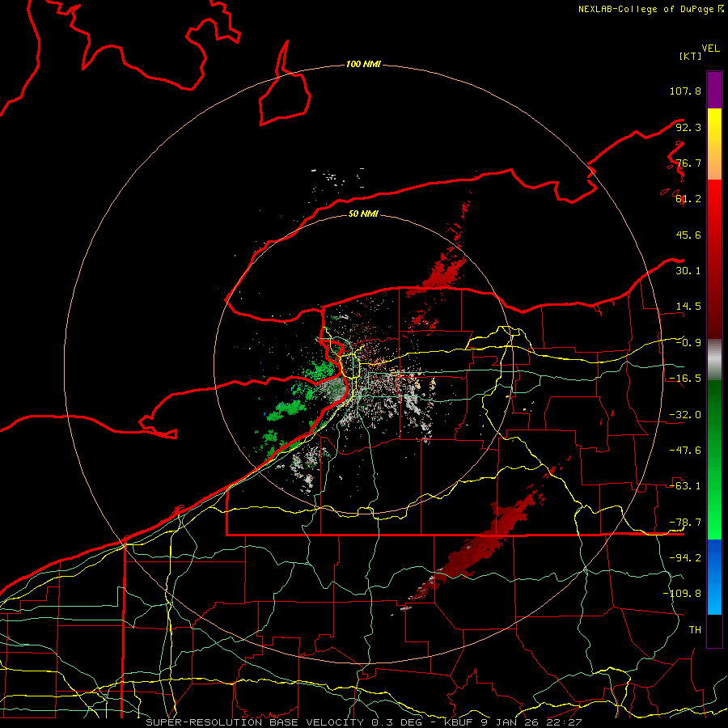Click the '107.8' velocity scale value
The width and height of the screenshot is (728, 728).
tap(685, 91)
